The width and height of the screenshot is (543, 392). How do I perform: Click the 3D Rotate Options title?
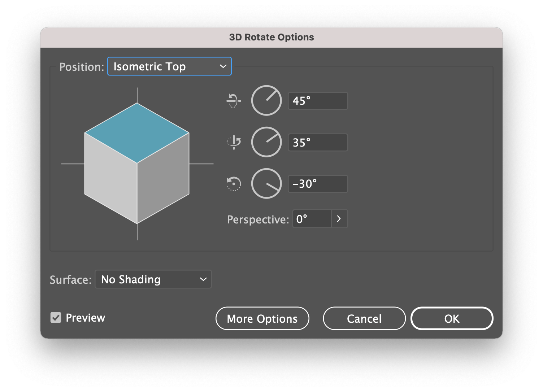[271, 37]
